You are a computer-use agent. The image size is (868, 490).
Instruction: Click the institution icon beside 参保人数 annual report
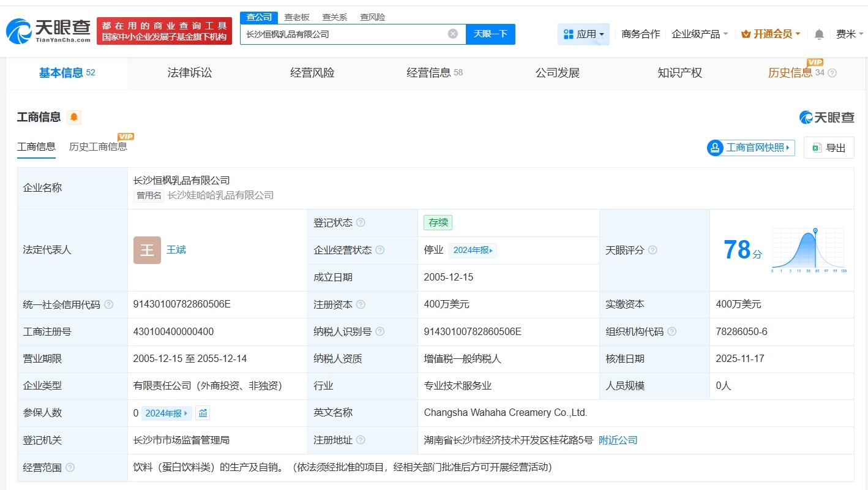(203, 413)
